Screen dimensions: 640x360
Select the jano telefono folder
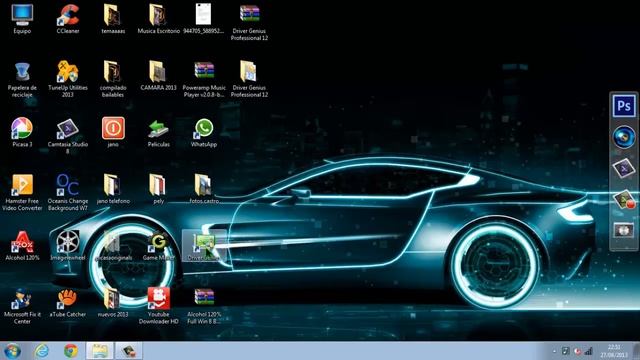click(x=113, y=189)
